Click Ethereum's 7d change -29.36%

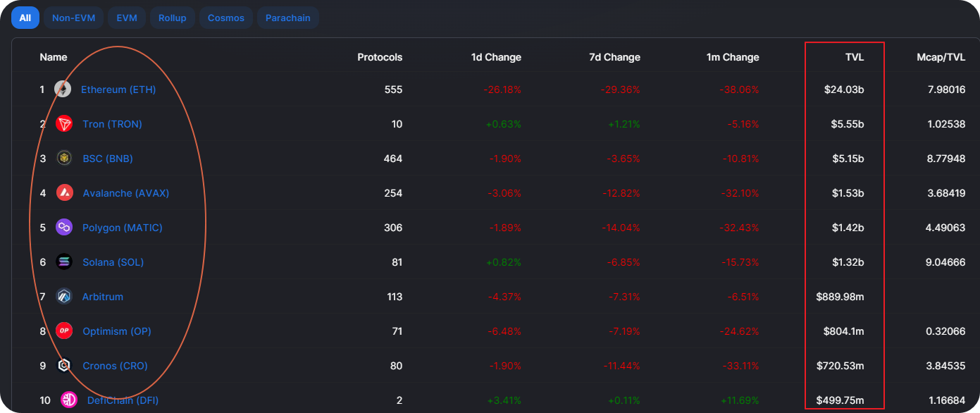coord(621,90)
